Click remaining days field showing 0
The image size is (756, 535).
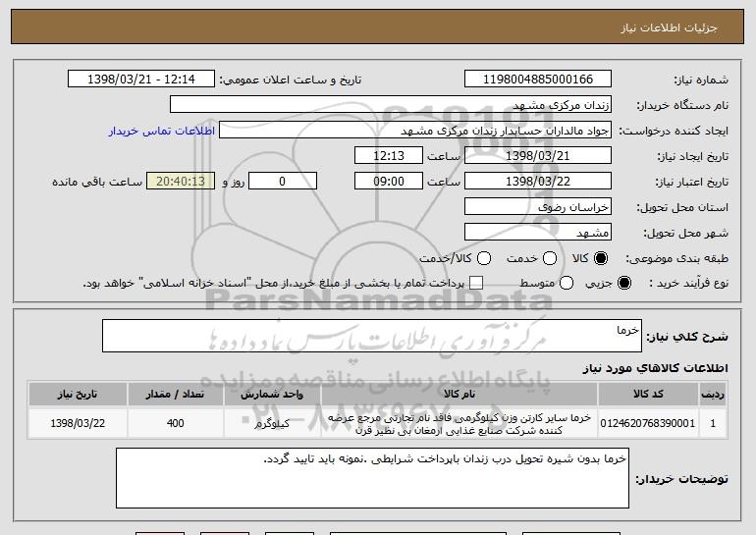click(283, 182)
